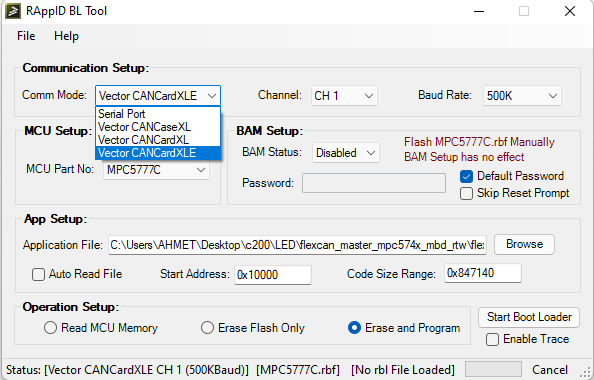
Task: Select the Erase and Program option
Action: coord(354,328)
